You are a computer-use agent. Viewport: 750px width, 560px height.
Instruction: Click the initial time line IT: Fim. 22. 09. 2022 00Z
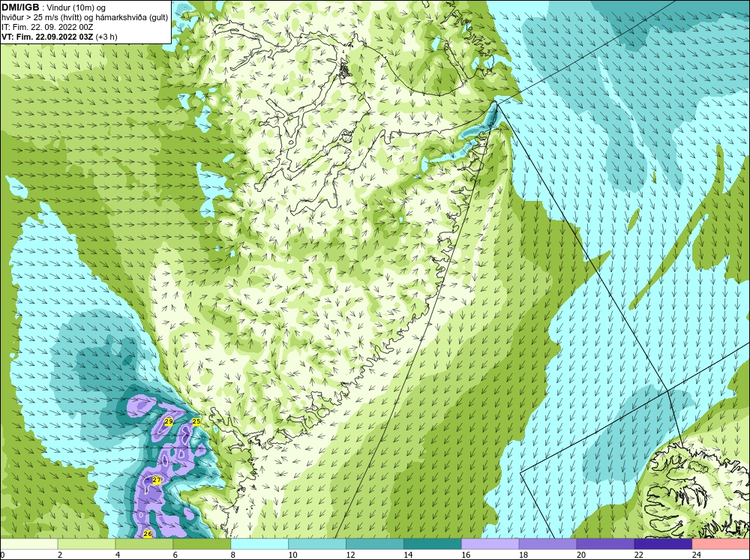(x=47, y=27)
